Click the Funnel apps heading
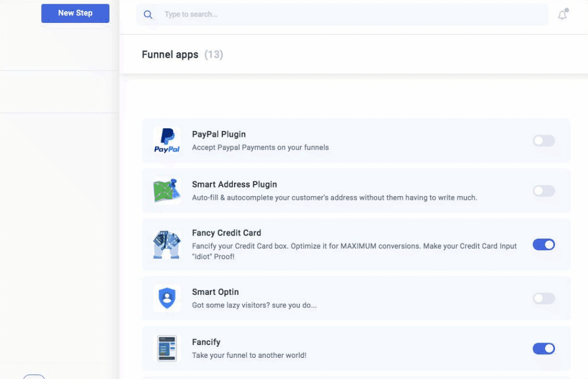 point(170,55)
